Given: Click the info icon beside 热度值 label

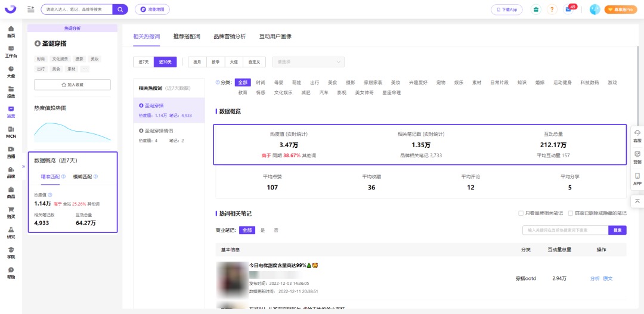Looking at the screenshot, I should [x=50, y=195].
